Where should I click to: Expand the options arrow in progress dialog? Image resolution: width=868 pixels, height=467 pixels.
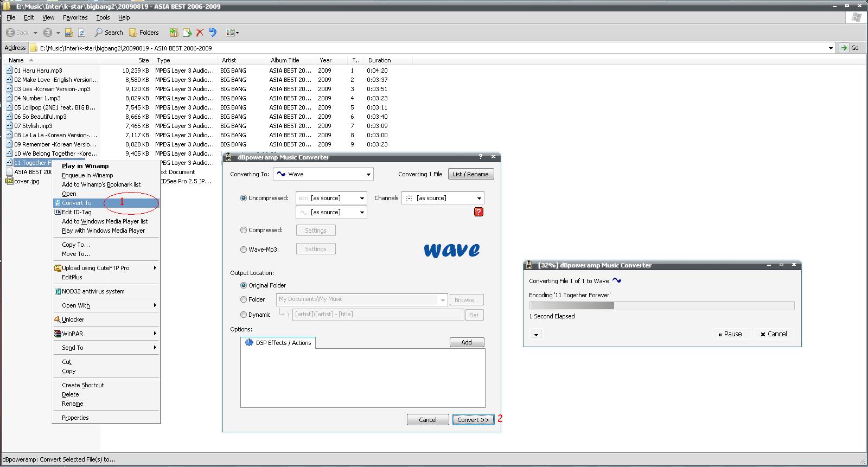coord(536,334)
